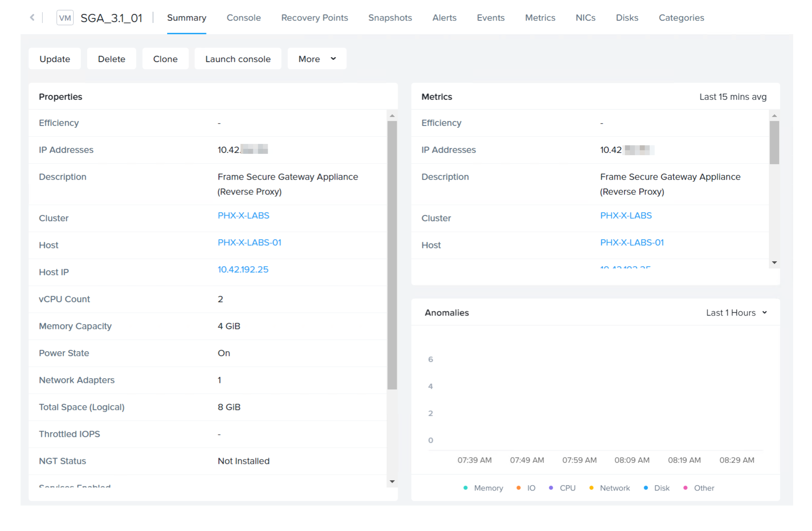Toggle Disk legend dot in Anomalies

coord(646,488)
